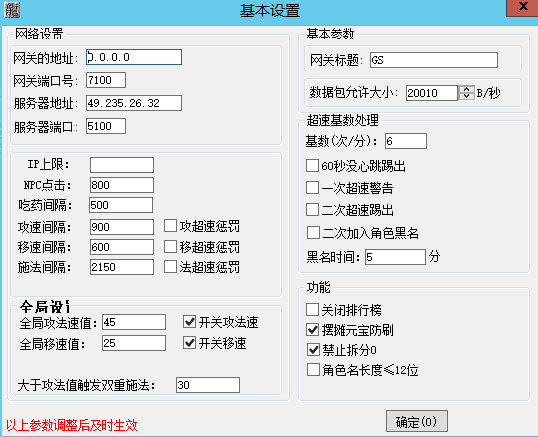538x437 pixels.
Task: Increase 数据包允许大小 with spinner up arrow
Action: 466,89
